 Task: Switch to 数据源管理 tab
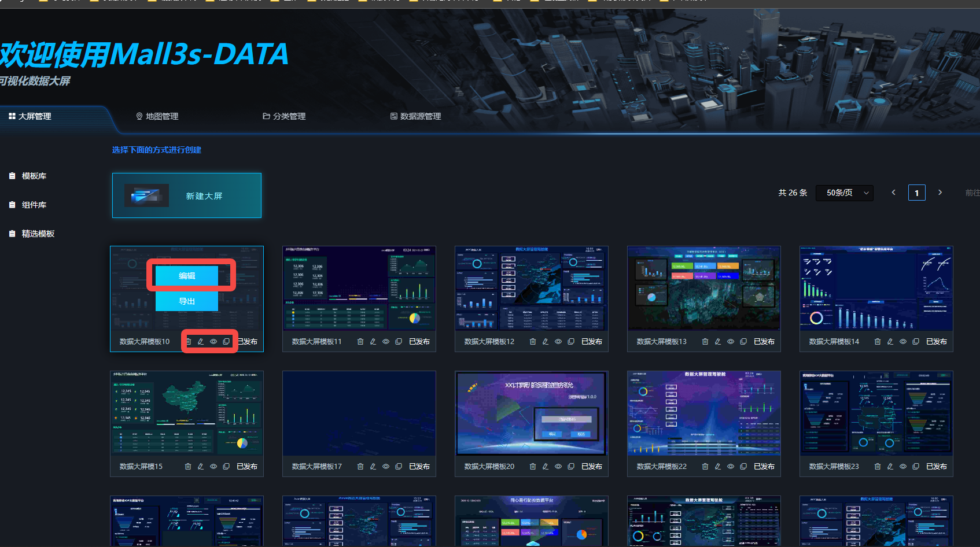416,116
